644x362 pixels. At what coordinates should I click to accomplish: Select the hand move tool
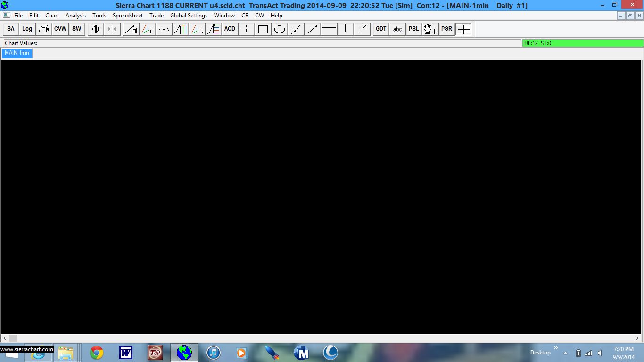click(x=430, y=29)
